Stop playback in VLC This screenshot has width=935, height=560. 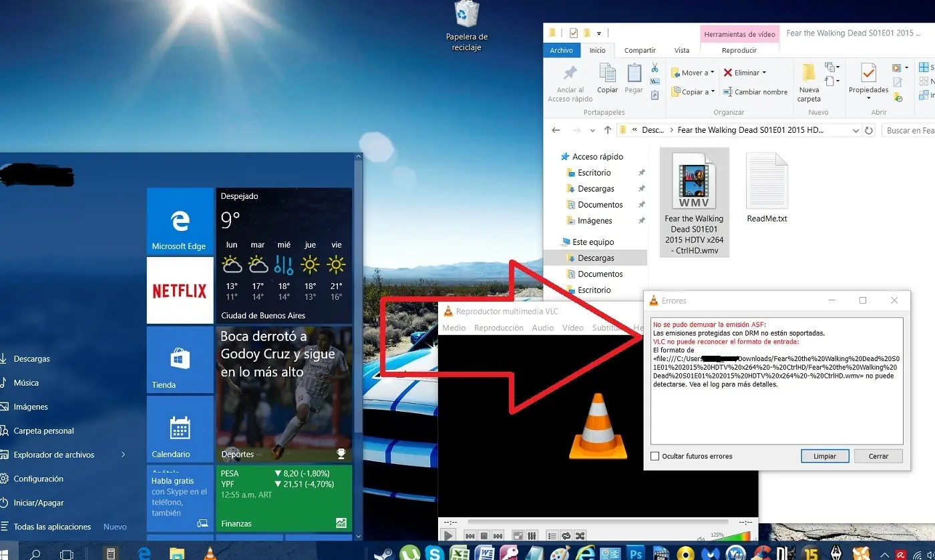click(x=484, y=536)
